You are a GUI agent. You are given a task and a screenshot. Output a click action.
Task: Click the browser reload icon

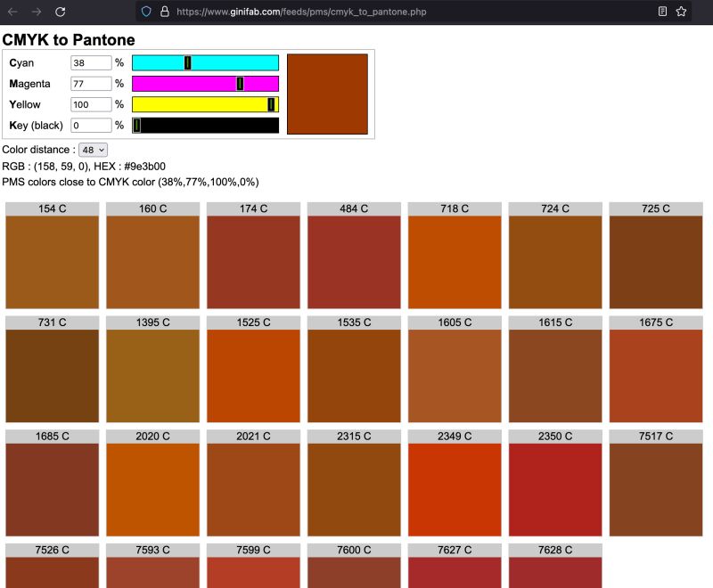[60, 12]
